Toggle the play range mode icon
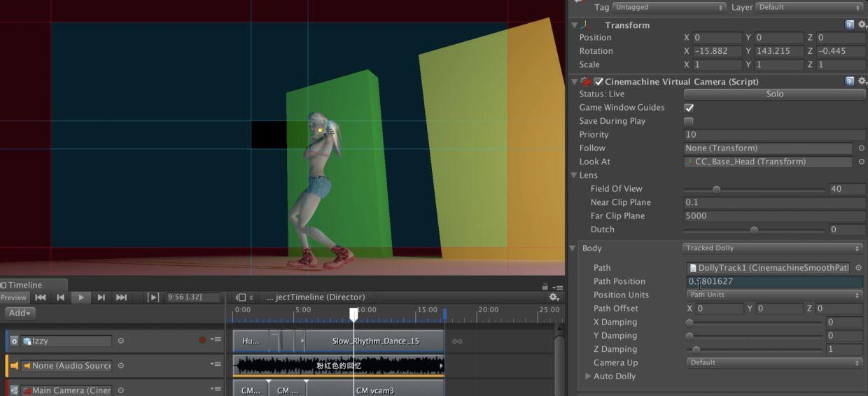Viewport: 868px width, 396px height. 153,297
